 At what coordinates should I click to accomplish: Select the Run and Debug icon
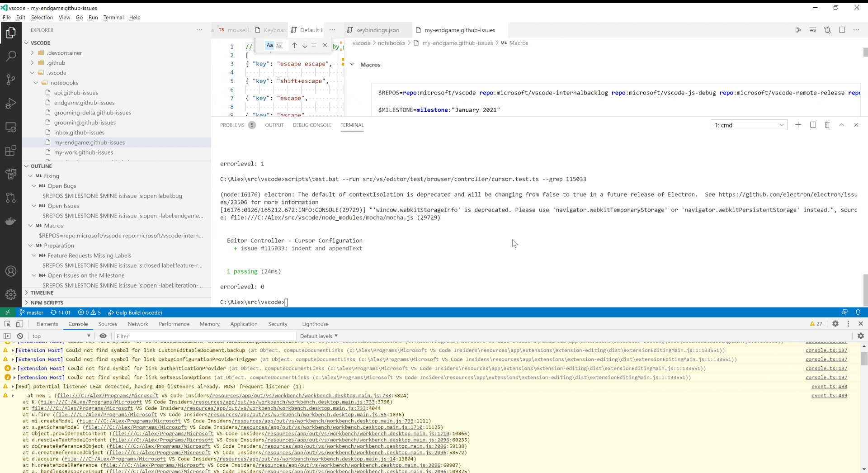tap(11, 103)
